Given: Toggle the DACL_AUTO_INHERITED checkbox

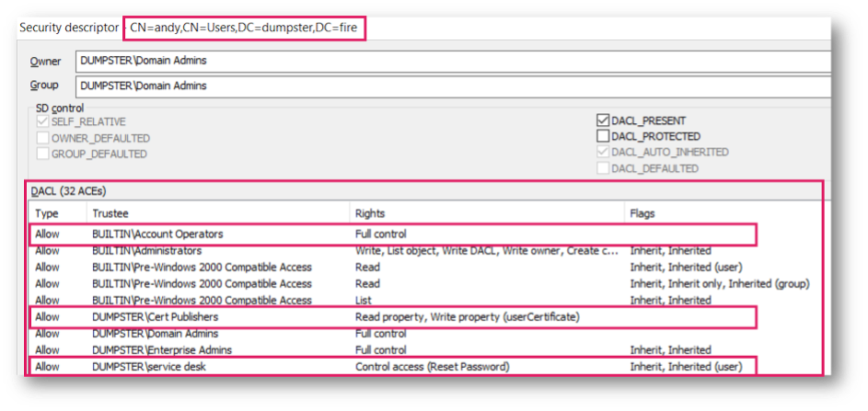Looking at the screenshot, I should pyautogui.click(x=603, y=152).
